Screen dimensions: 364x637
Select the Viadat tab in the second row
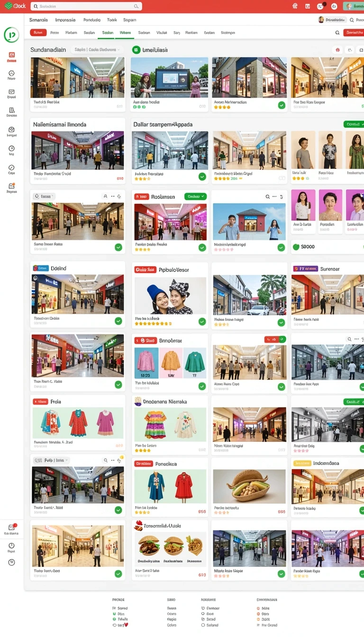pyautogui.click(x=162, y=33)
